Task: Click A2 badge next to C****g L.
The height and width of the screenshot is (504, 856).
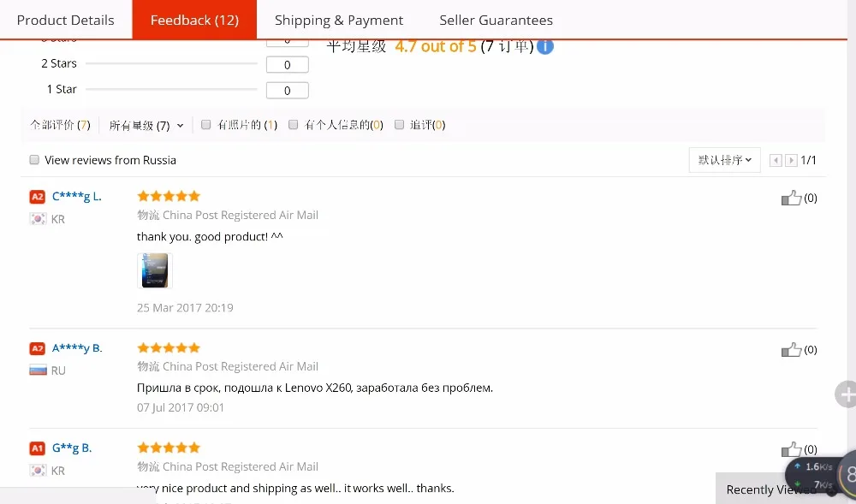Action: pos(37,197)
